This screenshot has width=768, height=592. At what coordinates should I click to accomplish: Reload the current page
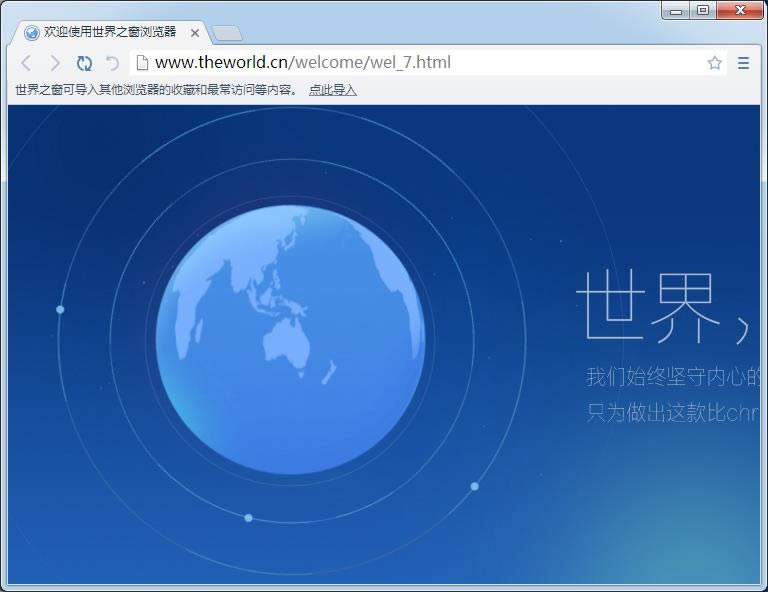point(84,63)
